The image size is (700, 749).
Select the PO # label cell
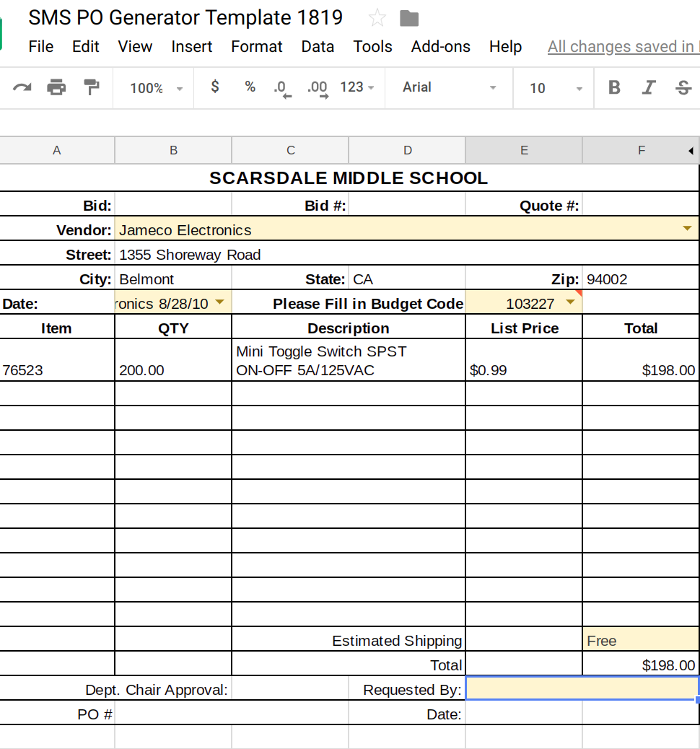tap(57, 713)
